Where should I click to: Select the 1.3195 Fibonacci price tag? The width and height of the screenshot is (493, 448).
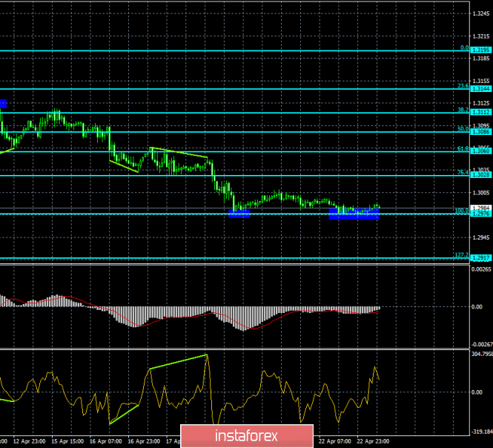coord(482,50)
